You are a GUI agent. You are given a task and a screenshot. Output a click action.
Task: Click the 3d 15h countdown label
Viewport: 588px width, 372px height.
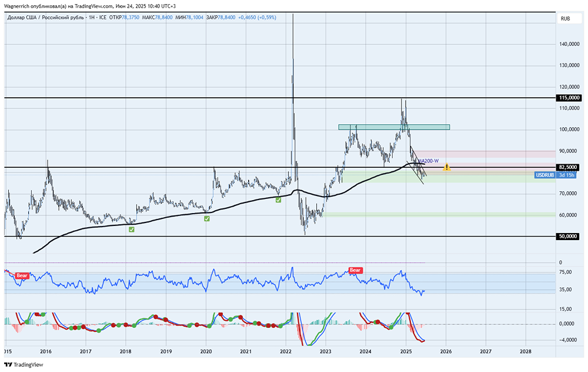(567, 175)
